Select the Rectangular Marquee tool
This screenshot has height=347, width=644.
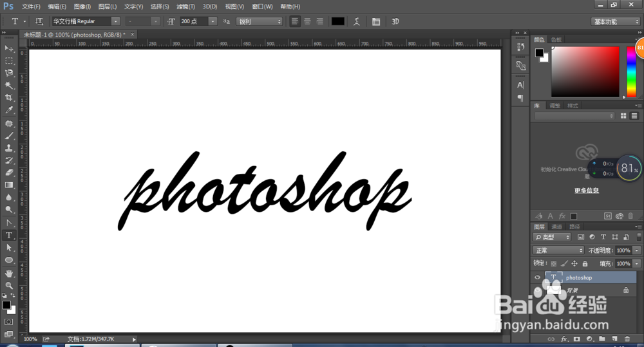tap(8, 61)
